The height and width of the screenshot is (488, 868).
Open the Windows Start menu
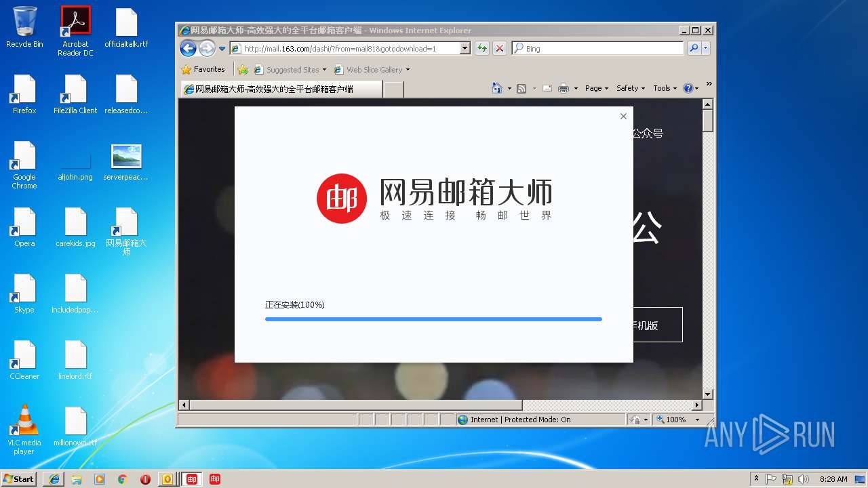pyautogui.click(x=19, y=479)
